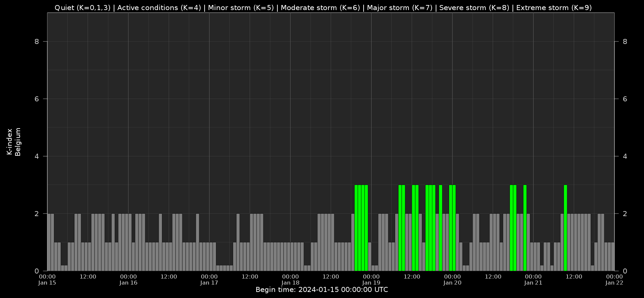Click the 'Jan 16' date label
Screen dimensions: 644x298
pos(128,283)
